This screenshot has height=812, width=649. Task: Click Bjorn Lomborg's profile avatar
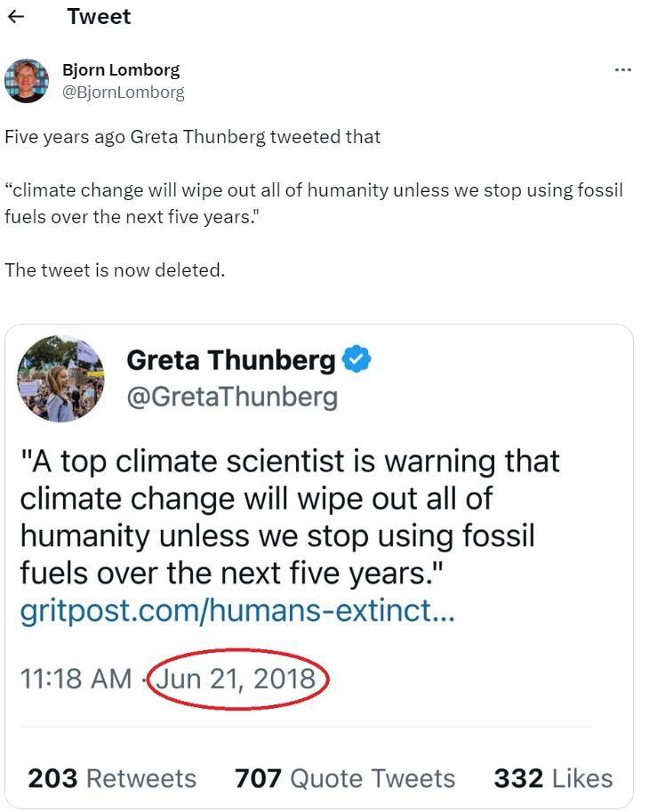click(x=27, y=81)
